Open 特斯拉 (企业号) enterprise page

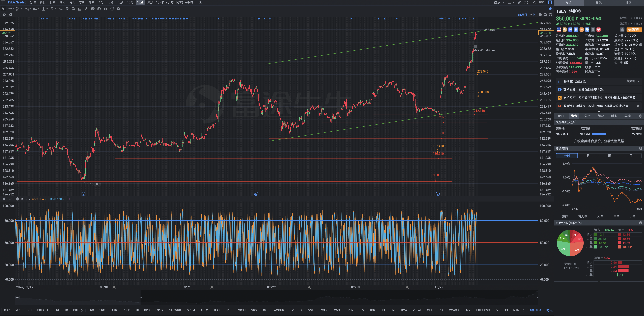[599, 81]
